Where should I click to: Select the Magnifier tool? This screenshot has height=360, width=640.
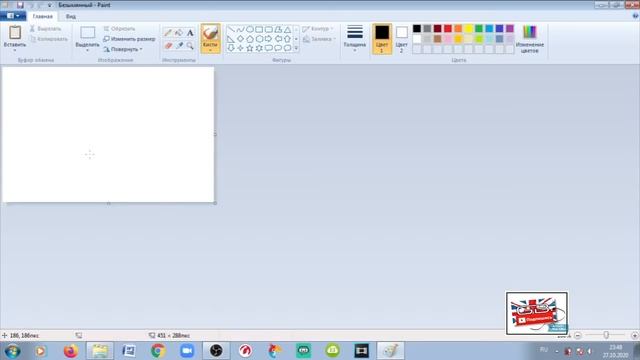coord(190,46)
